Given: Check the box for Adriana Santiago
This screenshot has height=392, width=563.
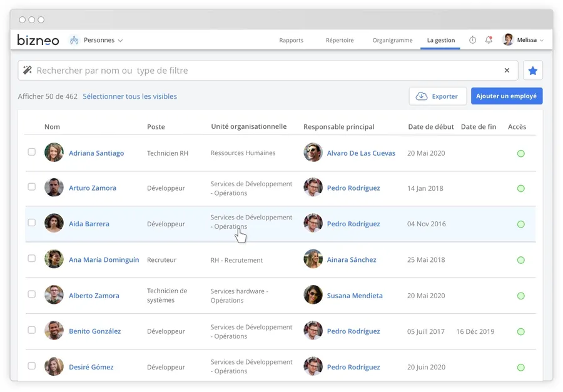Looking at the screenshot, I should 32,152.
